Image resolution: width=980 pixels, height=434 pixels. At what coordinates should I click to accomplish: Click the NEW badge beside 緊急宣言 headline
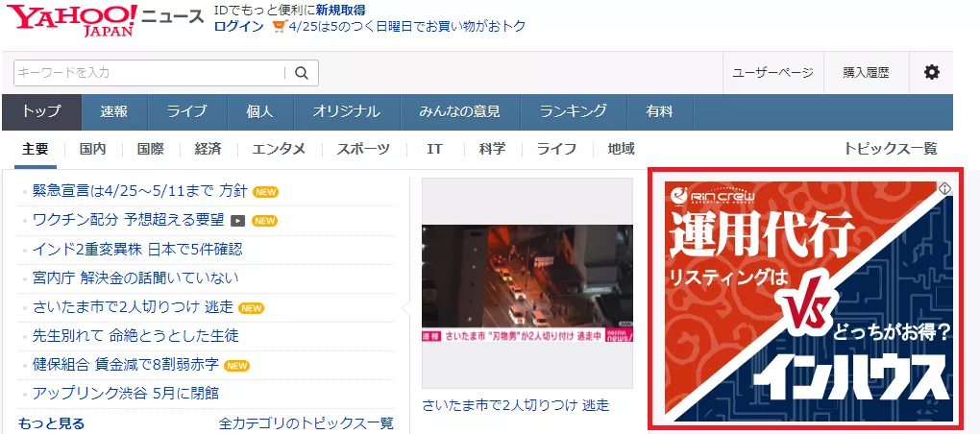pos(265,192)
